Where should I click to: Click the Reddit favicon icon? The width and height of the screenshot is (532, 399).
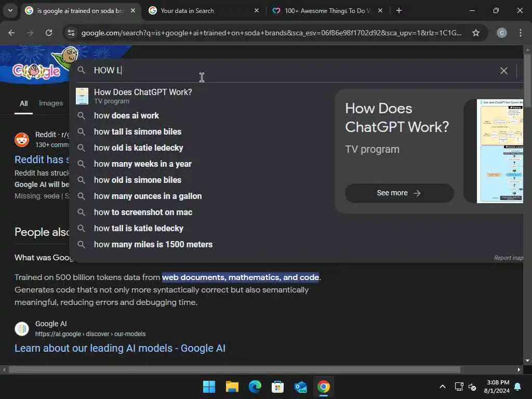pyautogui.click(x=22, y=139)
